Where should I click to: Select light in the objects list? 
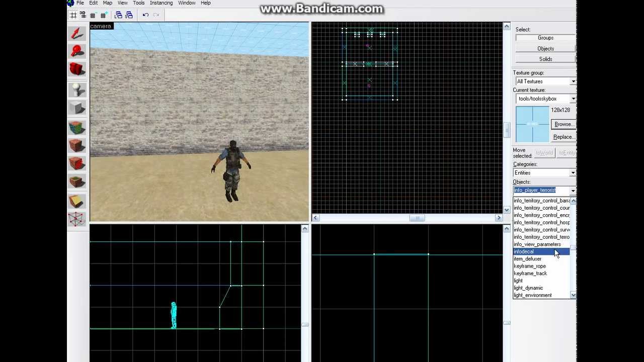pyautogui.click(x=542, y=281)
